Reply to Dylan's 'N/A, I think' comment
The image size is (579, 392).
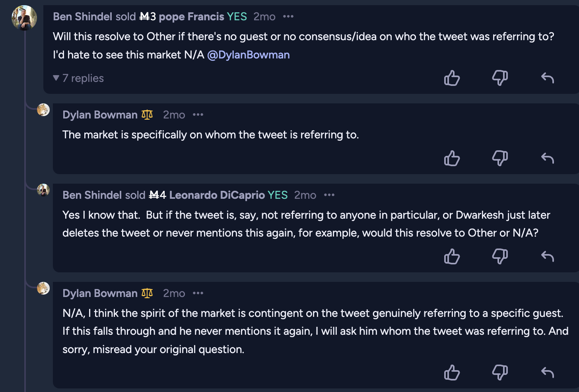pos(548,373)
